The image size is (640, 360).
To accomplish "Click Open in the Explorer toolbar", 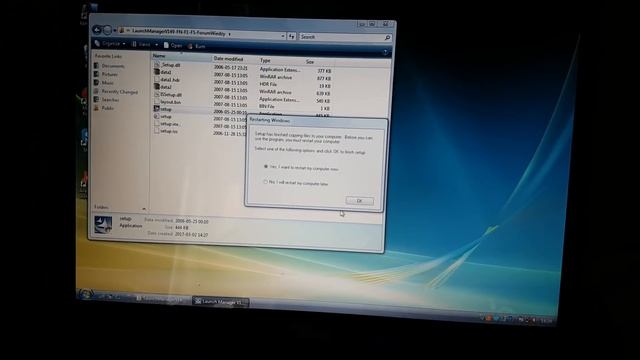I will [x=173, y=45].
